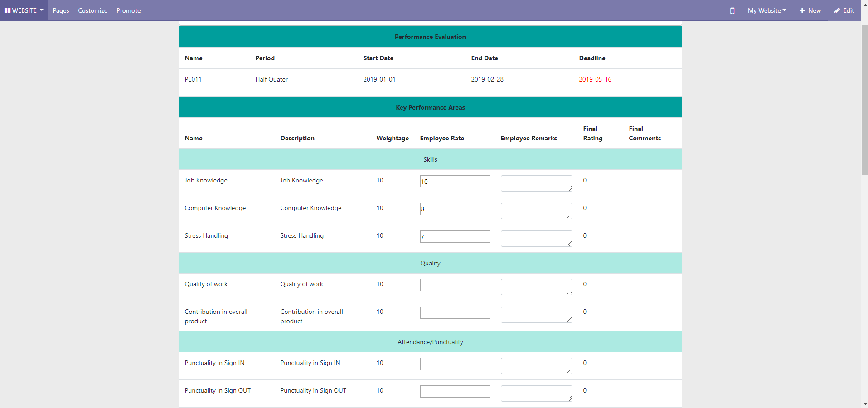This screenshot has width=868, height=408.
Task: Open the WEBSITE apps grid menu
Action: tap(24, 10)
